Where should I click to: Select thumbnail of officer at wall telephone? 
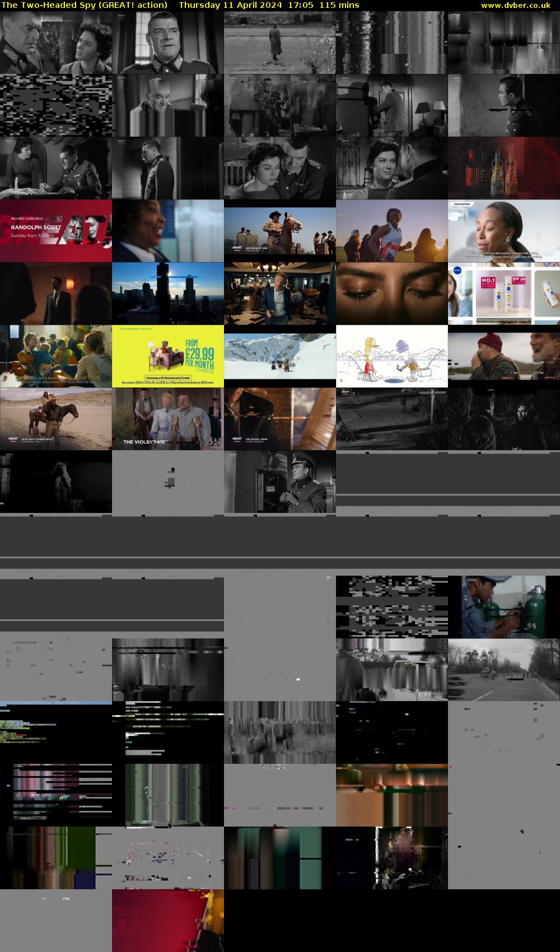pos(280,482)
